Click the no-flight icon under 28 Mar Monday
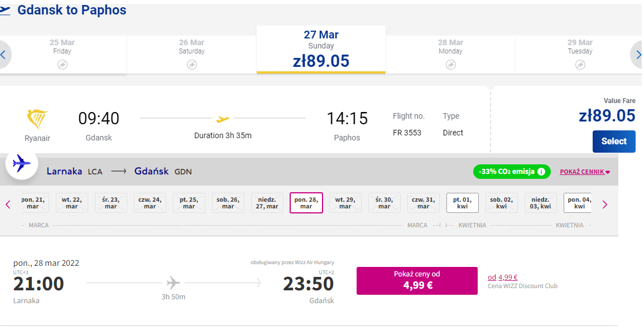 click(450, 65)
